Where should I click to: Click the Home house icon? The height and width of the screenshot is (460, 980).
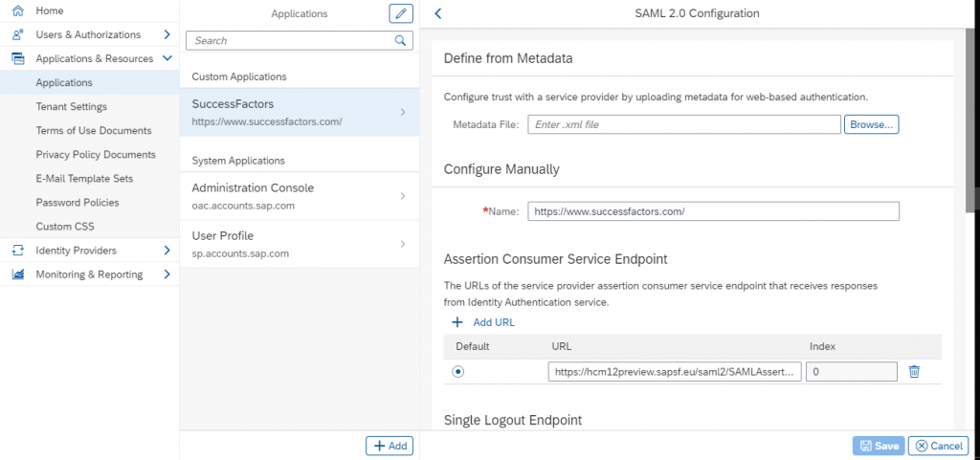[x=18, y=11]
